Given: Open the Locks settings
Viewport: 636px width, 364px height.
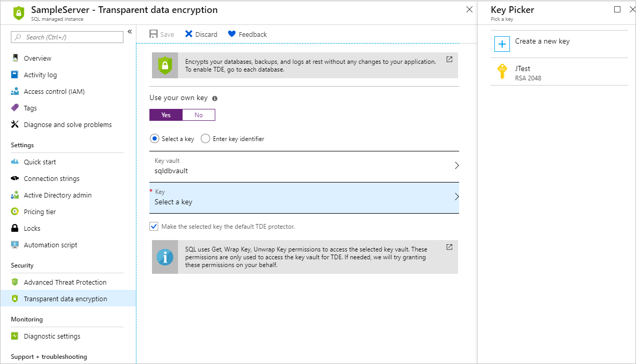Looking at the screenshot, I should pyautogui.click(x=33, y=228).
